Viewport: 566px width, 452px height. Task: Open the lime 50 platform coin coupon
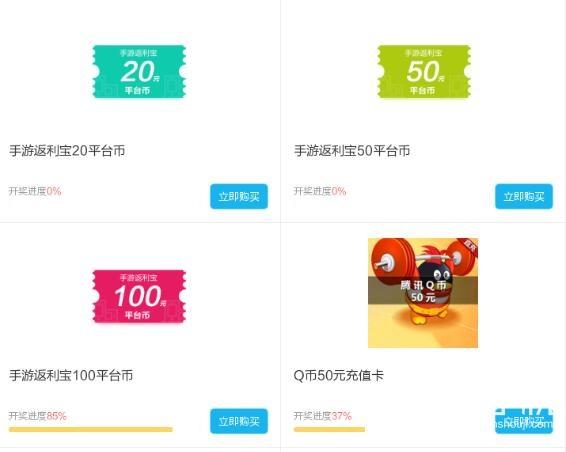click(424, 71)
